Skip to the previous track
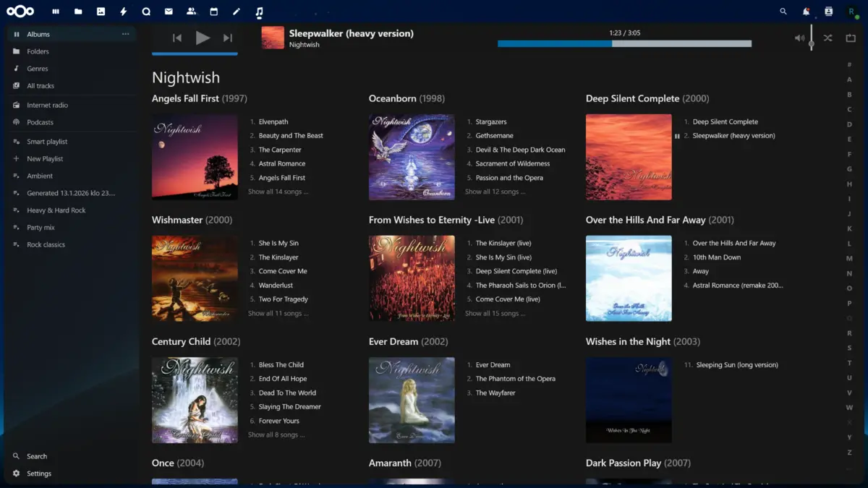Image resolution: width=868 pixels, height=488 pixels. click(177, 38)
